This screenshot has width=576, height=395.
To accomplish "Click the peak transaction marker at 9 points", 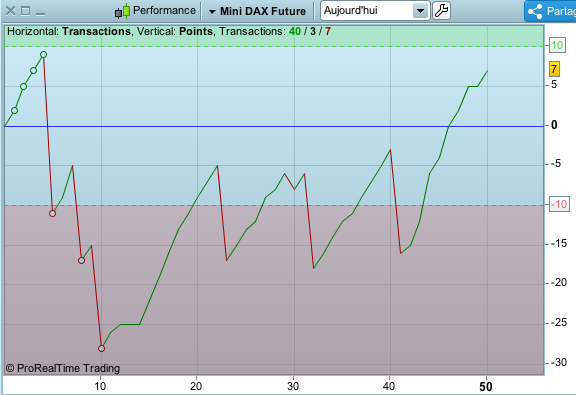I will click(x=43, y=55).
